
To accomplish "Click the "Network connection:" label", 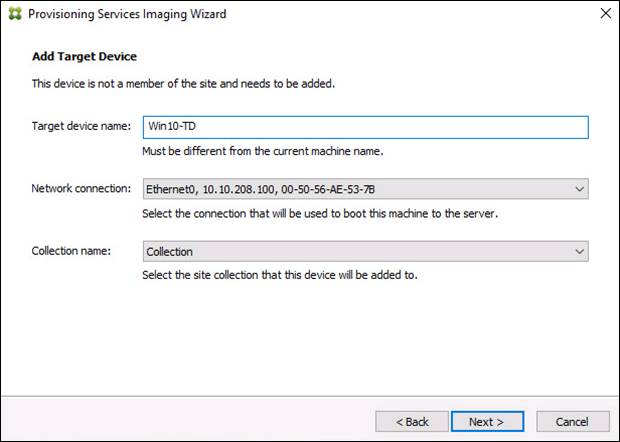I will point(81,188).
